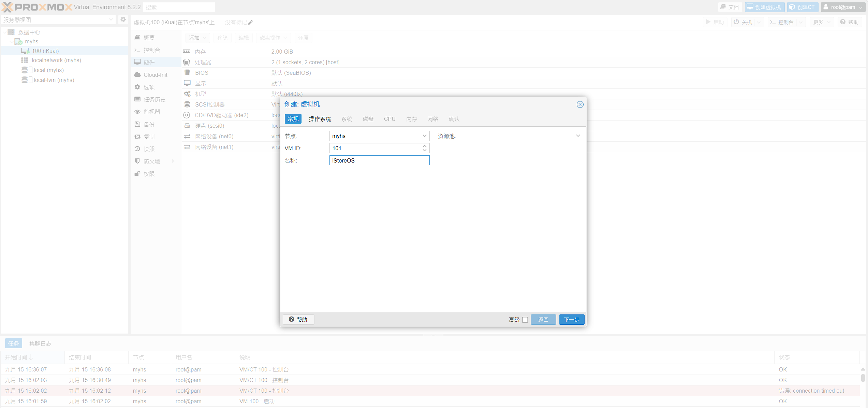Click the 创建虚拟机 create VM button
868x408 pixels.
tap(765, 7)
